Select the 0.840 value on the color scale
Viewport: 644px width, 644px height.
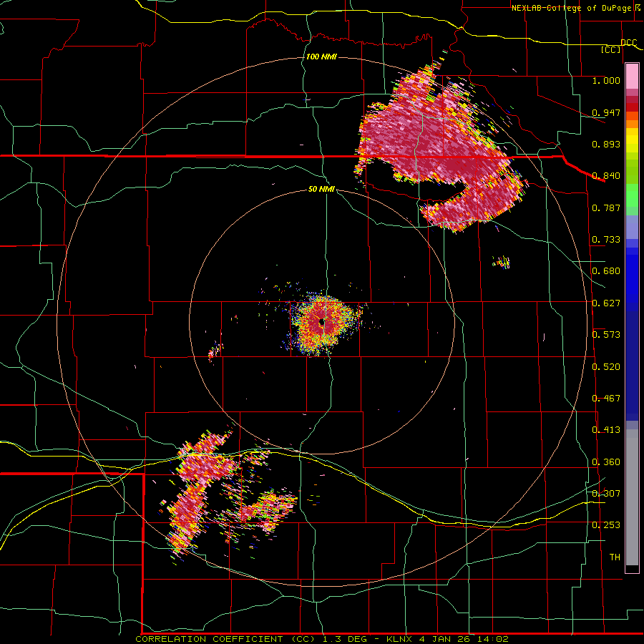606,176
